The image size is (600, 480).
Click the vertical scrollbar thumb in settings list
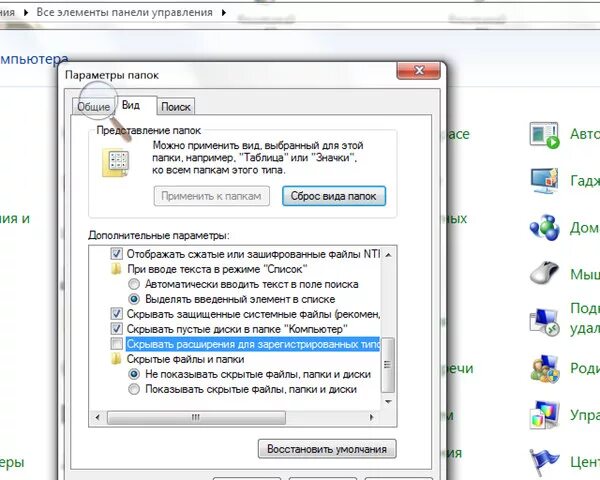[388, 364]
